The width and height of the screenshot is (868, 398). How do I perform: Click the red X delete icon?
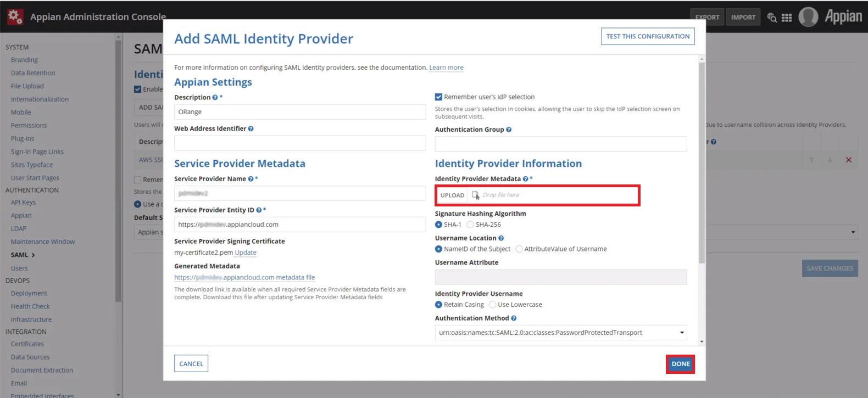(x=848, y=160)
